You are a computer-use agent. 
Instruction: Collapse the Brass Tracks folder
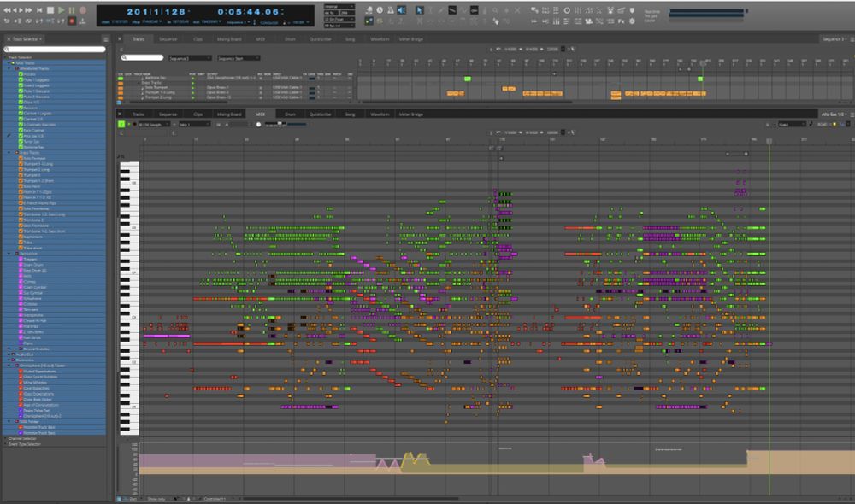coord(9,153)
